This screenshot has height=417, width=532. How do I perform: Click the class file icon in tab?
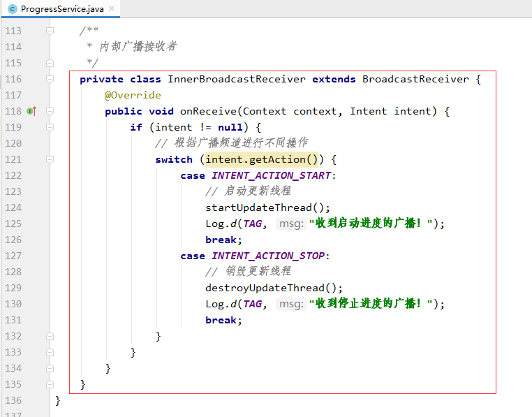point(12,9)
